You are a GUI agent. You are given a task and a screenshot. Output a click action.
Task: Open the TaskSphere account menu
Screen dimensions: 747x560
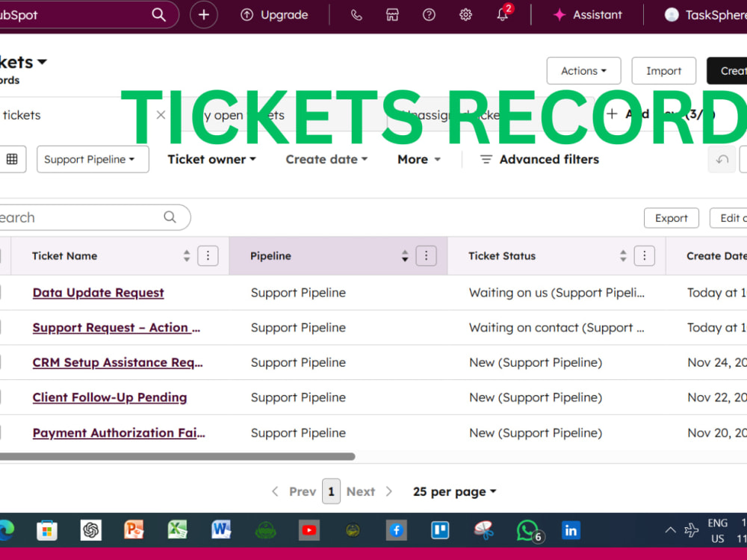point(705,15)
